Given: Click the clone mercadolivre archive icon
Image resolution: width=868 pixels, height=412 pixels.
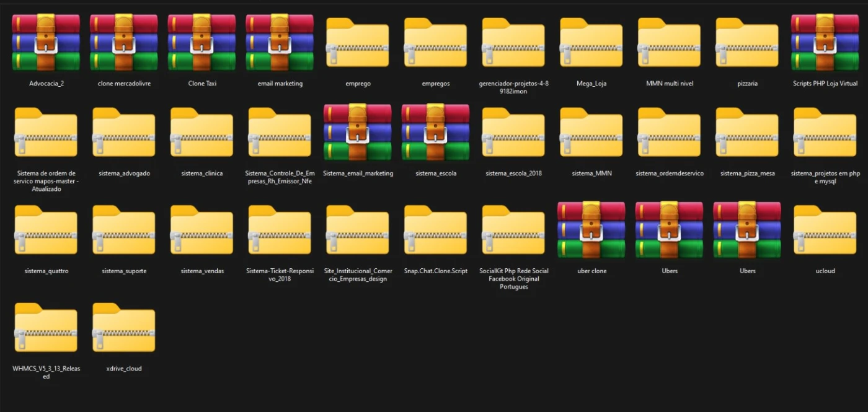Looking at the screenshot, I should click(124, 43).
